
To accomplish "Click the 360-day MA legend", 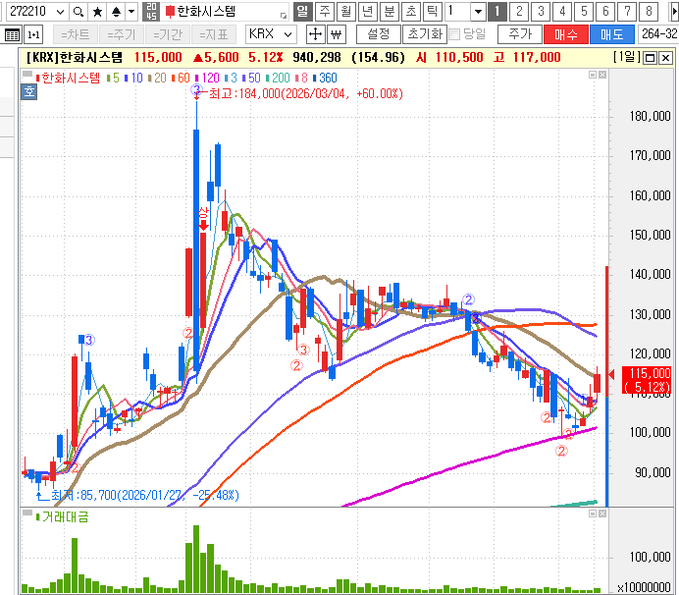I will click(325, 78).
